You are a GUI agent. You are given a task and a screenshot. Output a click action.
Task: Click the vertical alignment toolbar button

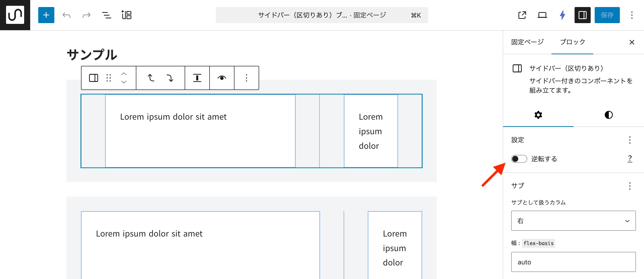(197, 78)
